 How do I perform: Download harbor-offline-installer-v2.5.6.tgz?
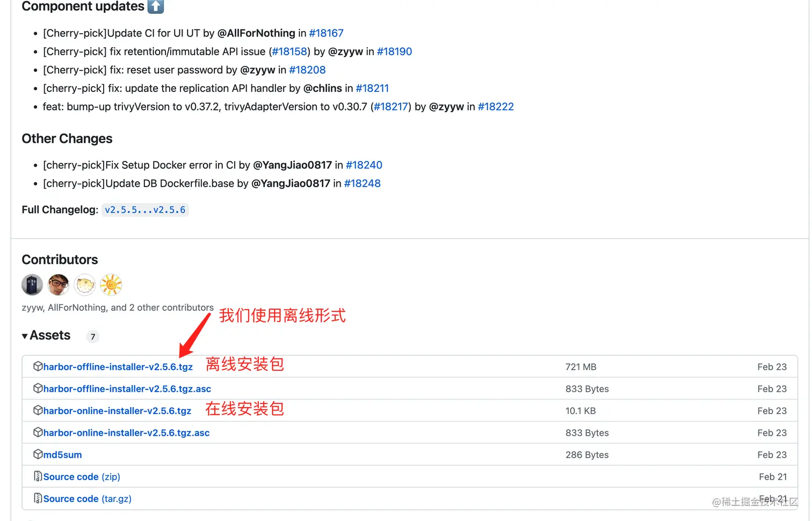118,367
